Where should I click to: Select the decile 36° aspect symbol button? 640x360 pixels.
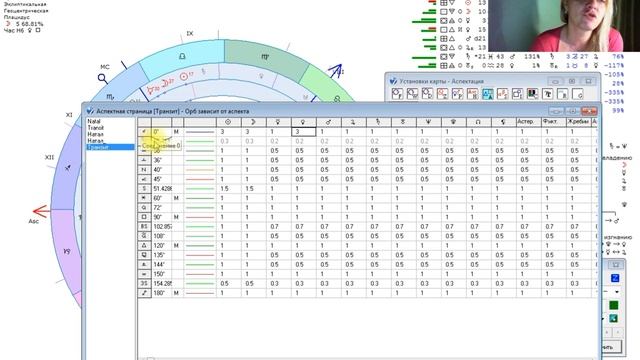144,160
